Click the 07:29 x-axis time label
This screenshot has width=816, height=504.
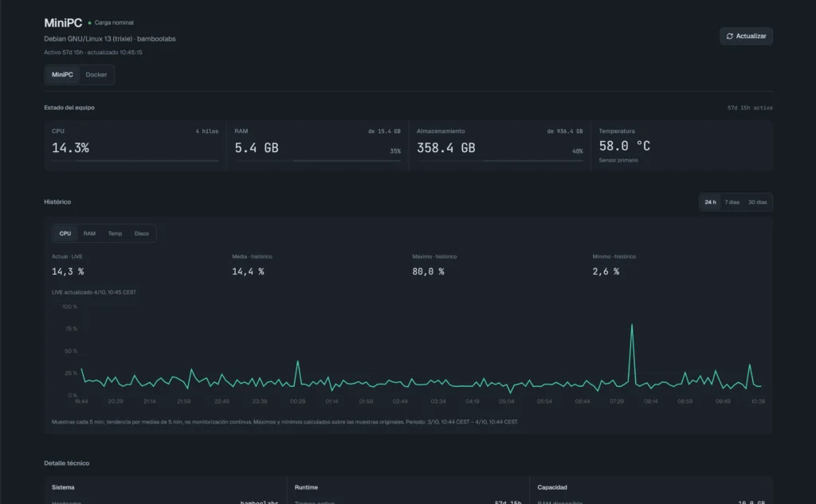(617, 401)
